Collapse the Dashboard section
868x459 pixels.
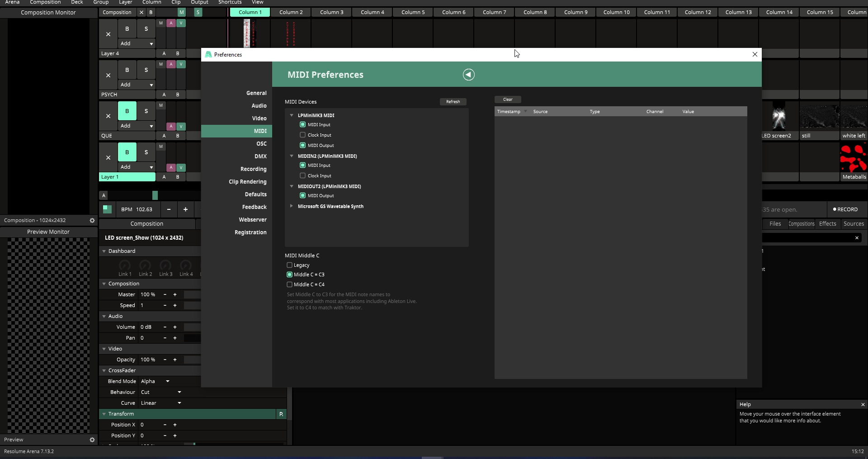pyautogui.click(x=104, y=251)
